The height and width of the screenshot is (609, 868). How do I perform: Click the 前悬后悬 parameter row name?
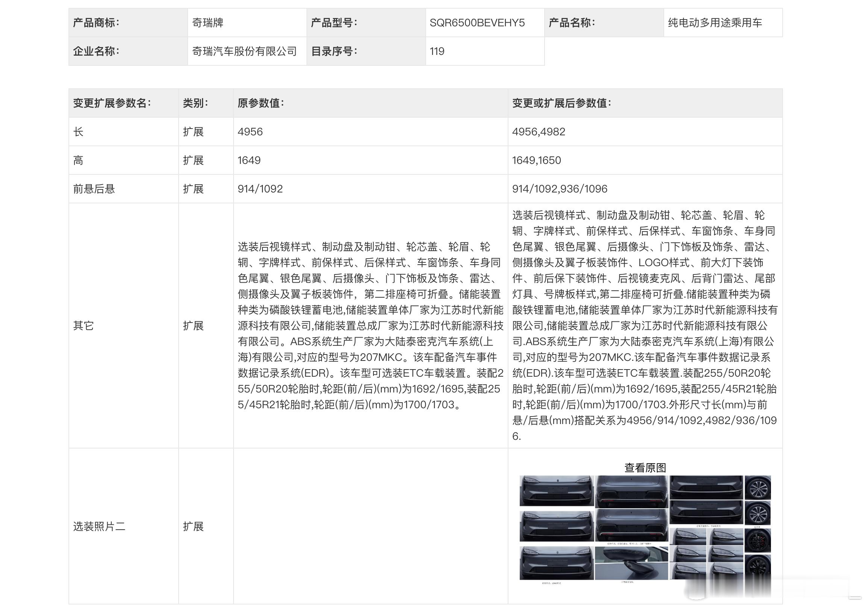(x=94, y=188)
